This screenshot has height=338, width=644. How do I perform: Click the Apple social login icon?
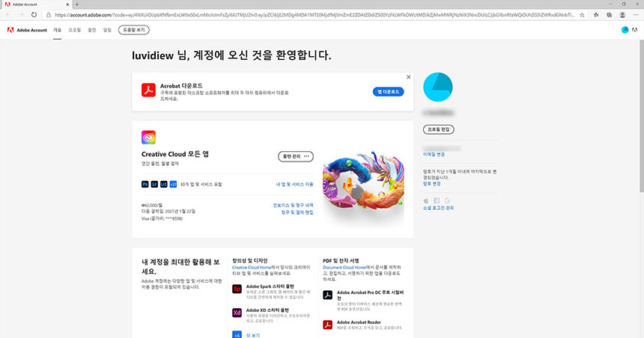pyautogui.click(x=426, y=200)
